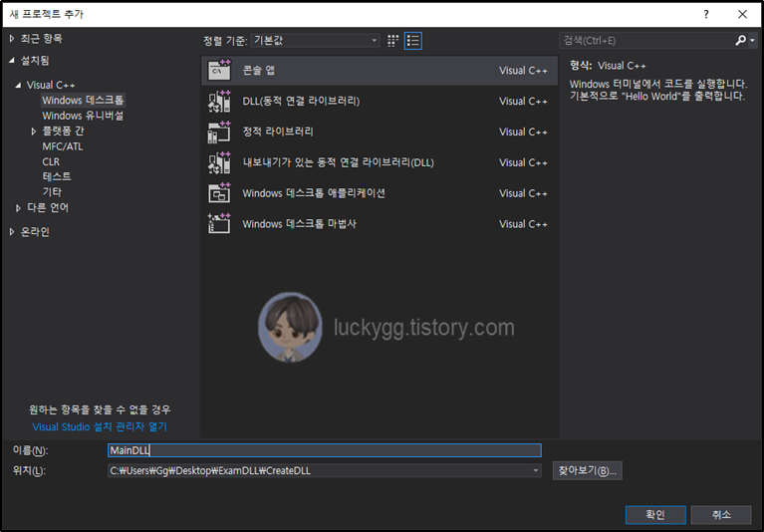This screenshot has width=764, height=532.
Task: Select Windows 데스크톱 in the tree
Action: 83,101
